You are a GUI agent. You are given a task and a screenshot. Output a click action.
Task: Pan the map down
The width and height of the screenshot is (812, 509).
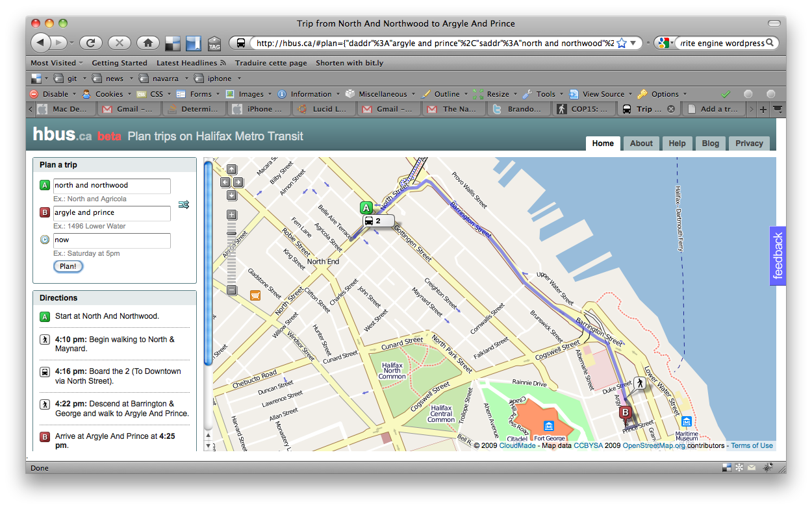coord(232,195)
